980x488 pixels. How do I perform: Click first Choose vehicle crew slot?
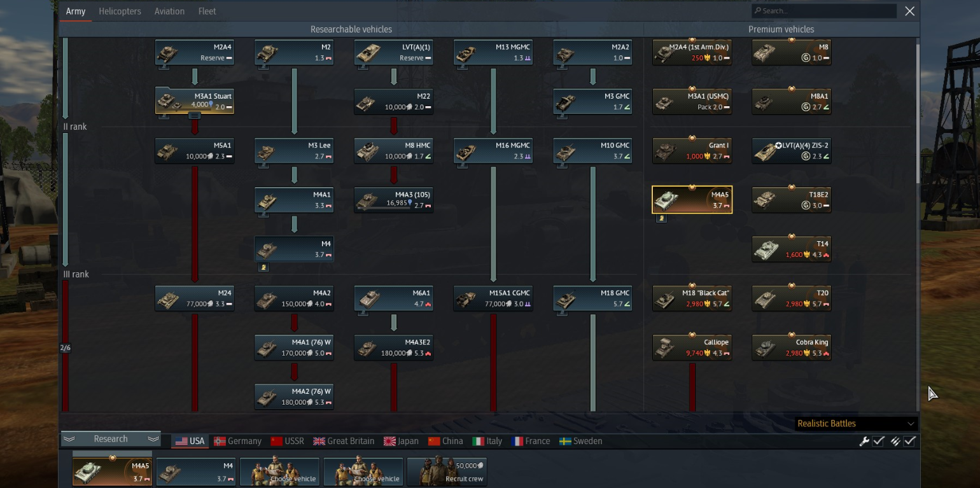tap(279, 472)
